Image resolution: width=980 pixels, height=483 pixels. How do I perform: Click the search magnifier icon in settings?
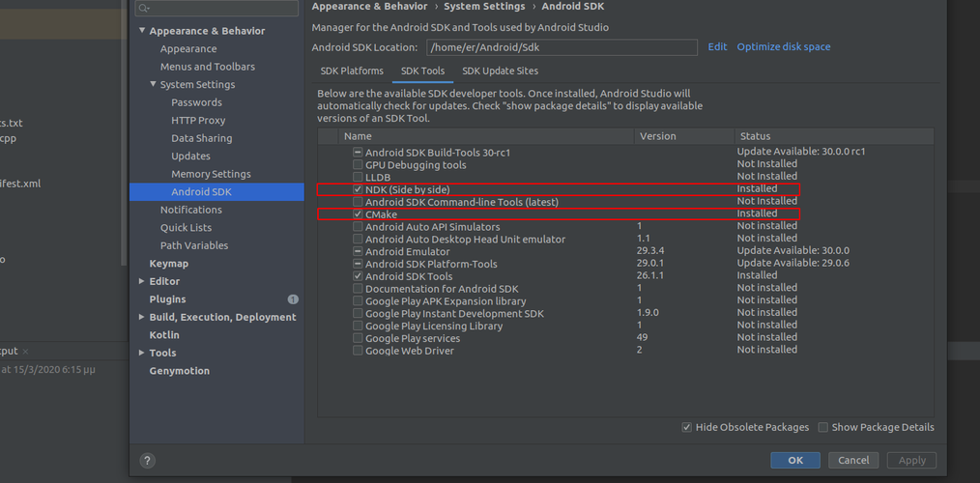pos(143,9)
